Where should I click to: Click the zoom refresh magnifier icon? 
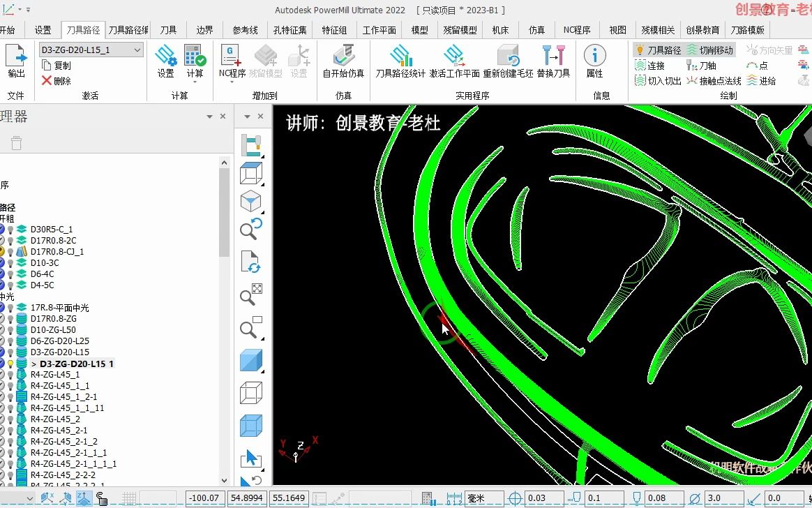pos(251,229)
